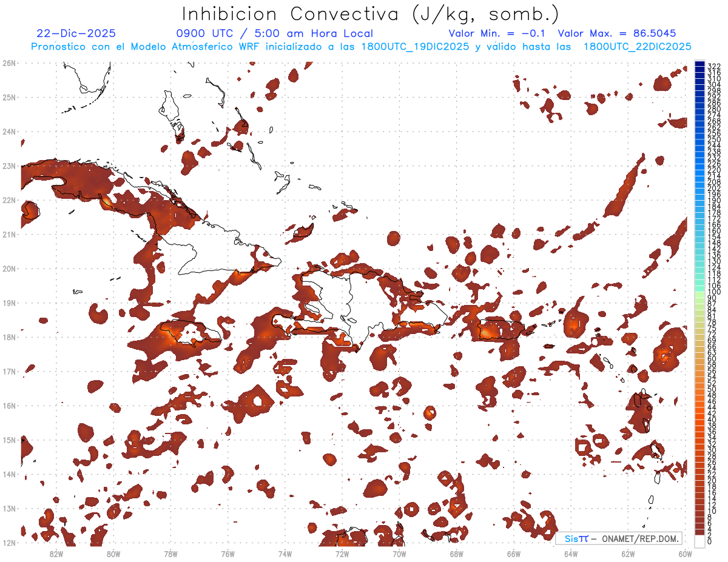Viewport: 728px width, 562px height.
Task: Click the 14N latitude label
Action: tap(9, 473)
